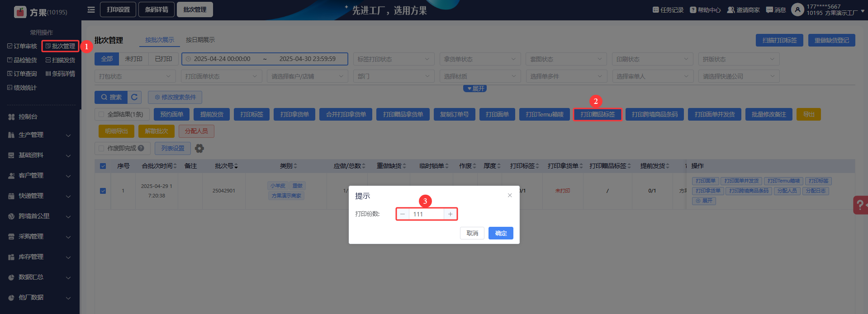
Task: Open 控制台 in sidebar
Action: (28, 117)
